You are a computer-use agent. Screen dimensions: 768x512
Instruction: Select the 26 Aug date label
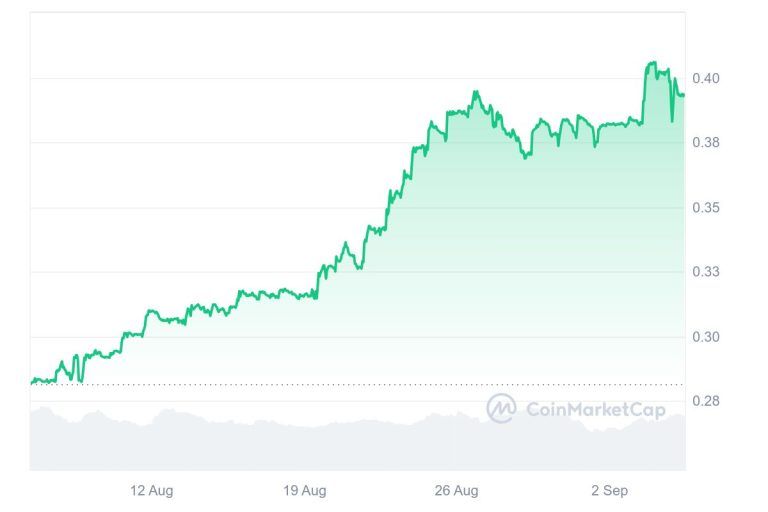456,490
